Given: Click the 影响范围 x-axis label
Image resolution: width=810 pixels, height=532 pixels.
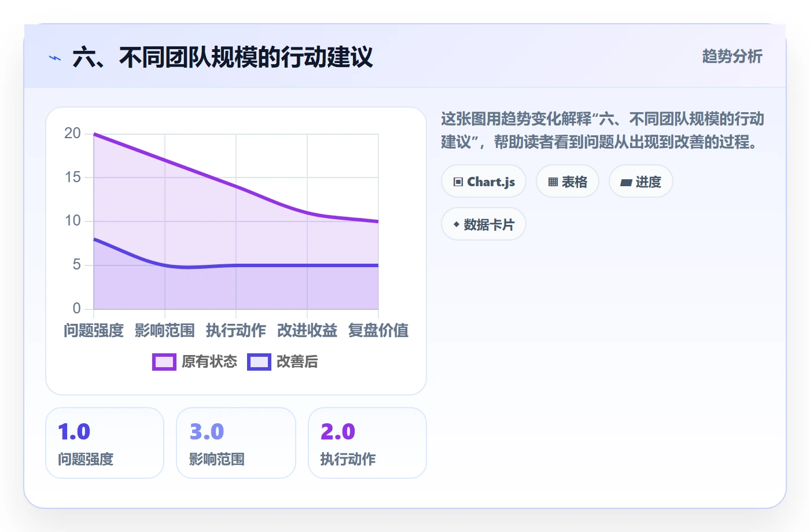Looking at the screenshot, I should [165, 331].
